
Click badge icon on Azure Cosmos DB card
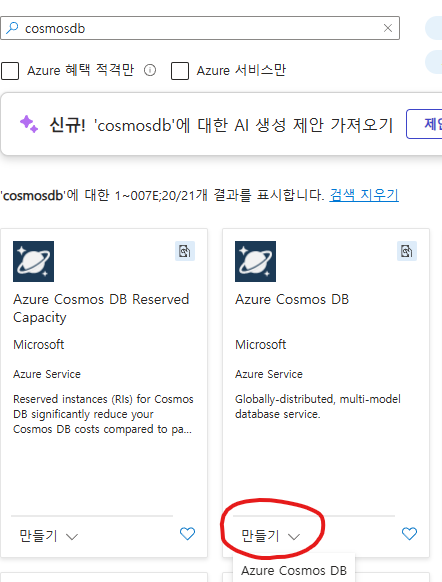pos(407,251)
